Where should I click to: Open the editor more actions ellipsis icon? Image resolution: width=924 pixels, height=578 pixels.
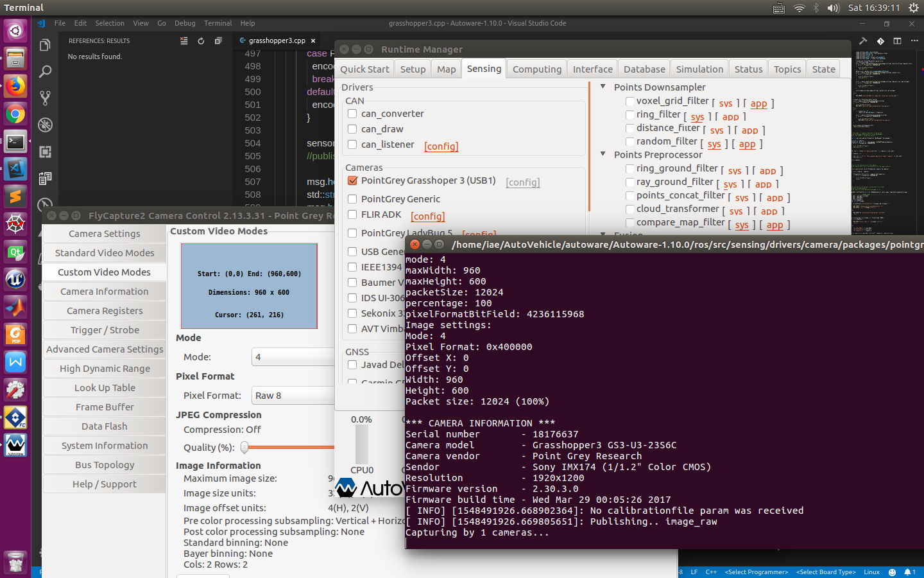coord(914,40)
